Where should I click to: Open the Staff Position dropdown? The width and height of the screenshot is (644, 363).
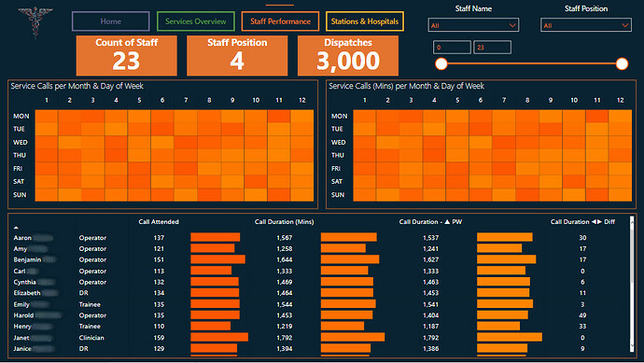point(586,25)
